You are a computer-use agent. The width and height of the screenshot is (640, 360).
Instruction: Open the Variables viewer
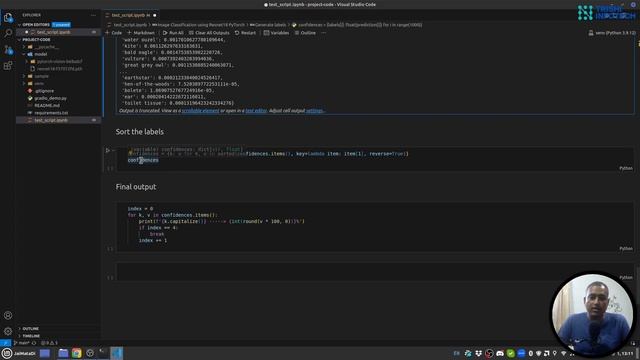click(276, 33)
